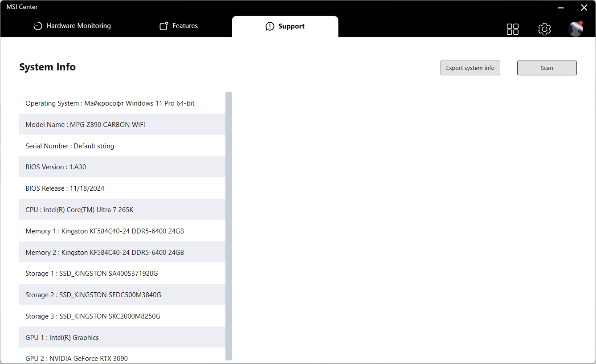Click the Features tab icon
The image size is (596, 364).
pos(164,26)
